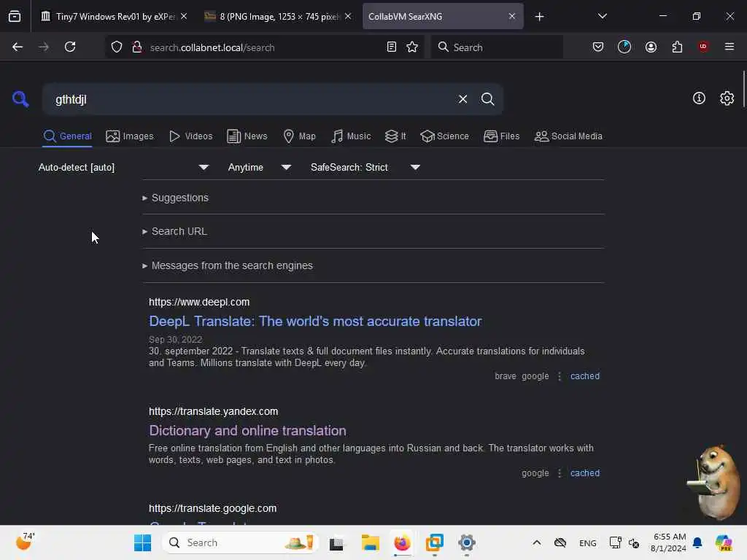747x560 pixels.
Task: Reload the current page
Action: click(x=70, y=47)
